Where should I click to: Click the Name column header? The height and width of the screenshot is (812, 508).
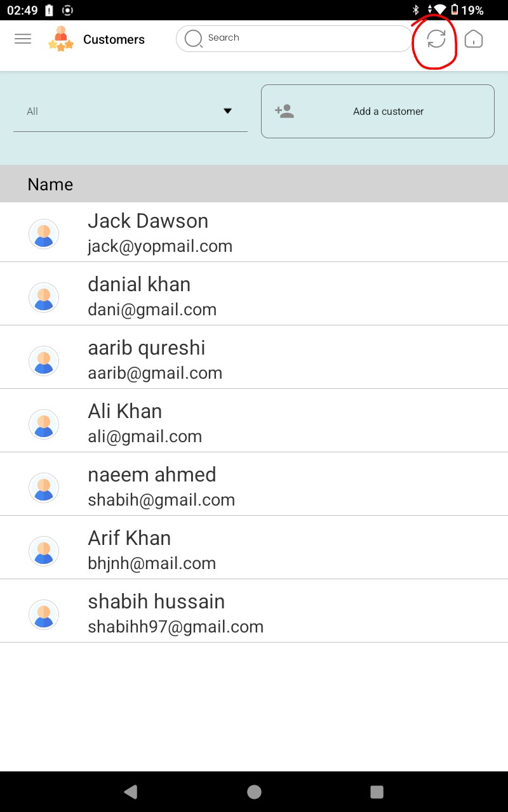(50, 185)
